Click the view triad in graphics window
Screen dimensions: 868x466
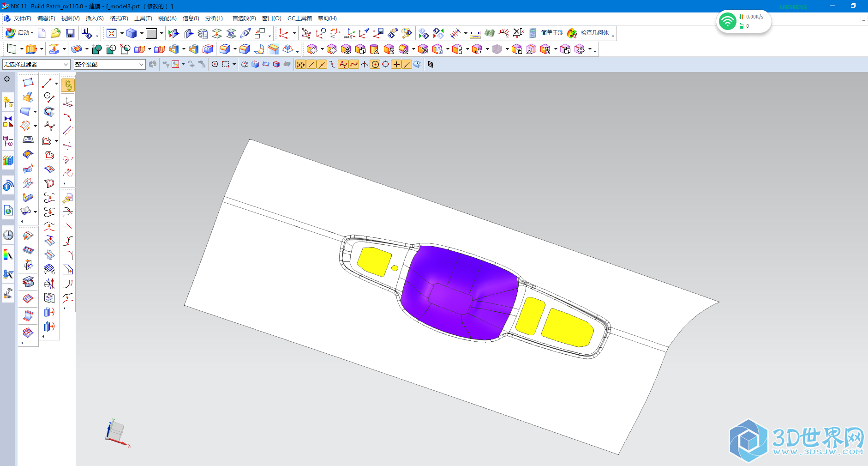[x=116, y=432]
